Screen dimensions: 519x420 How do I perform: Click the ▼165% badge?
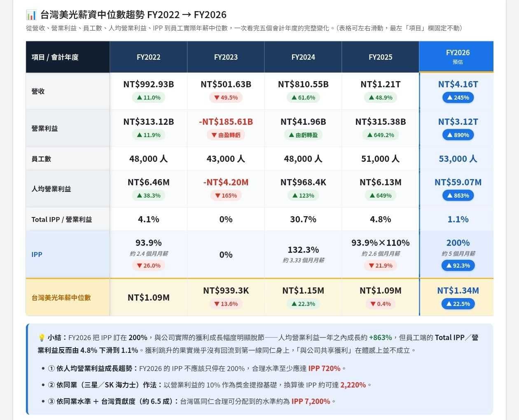226,196
